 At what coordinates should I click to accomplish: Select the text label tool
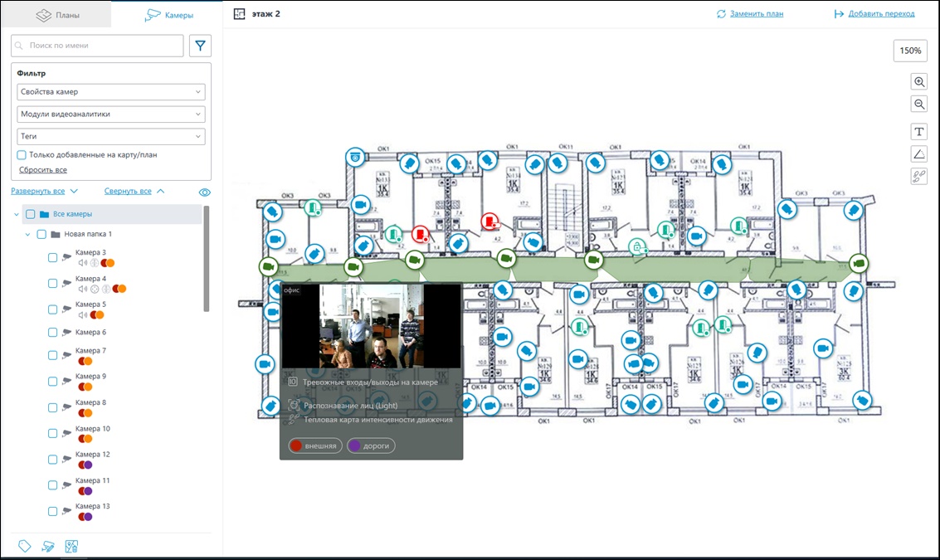tap(918, 132)
